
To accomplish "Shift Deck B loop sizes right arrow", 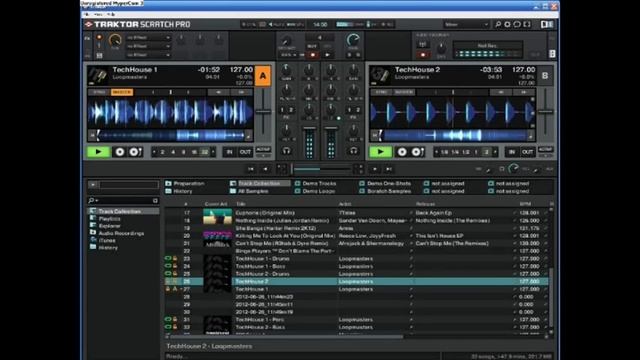I will pyautogui.click(x=495, y=152).
